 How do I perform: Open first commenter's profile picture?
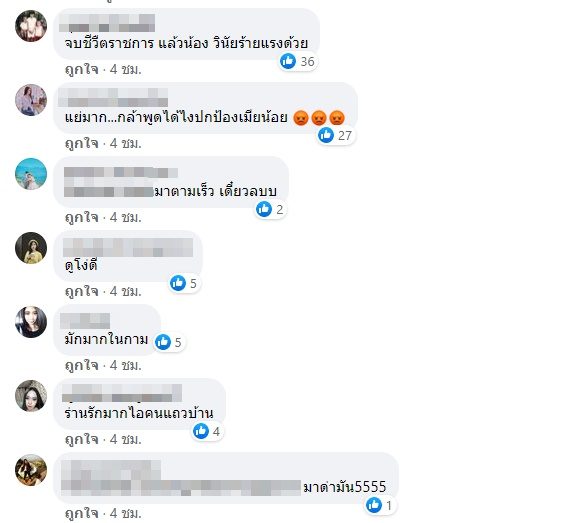(31, 26)
